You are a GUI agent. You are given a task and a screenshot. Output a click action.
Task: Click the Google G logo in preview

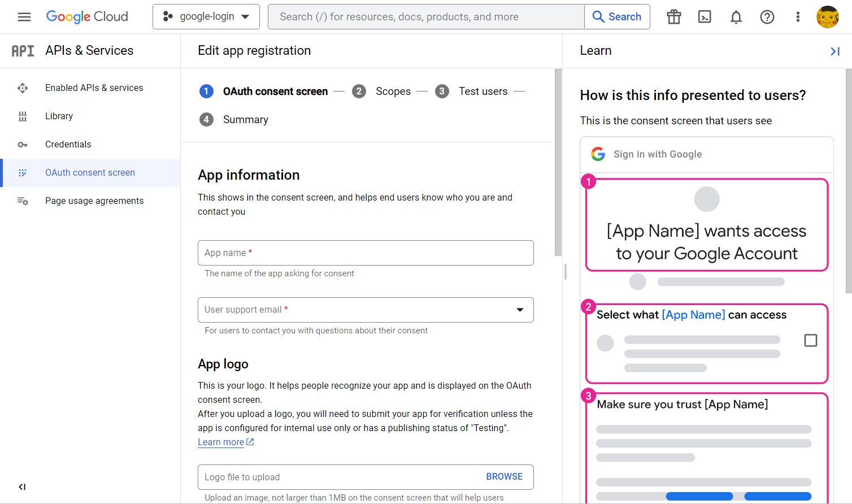(598, 154)
